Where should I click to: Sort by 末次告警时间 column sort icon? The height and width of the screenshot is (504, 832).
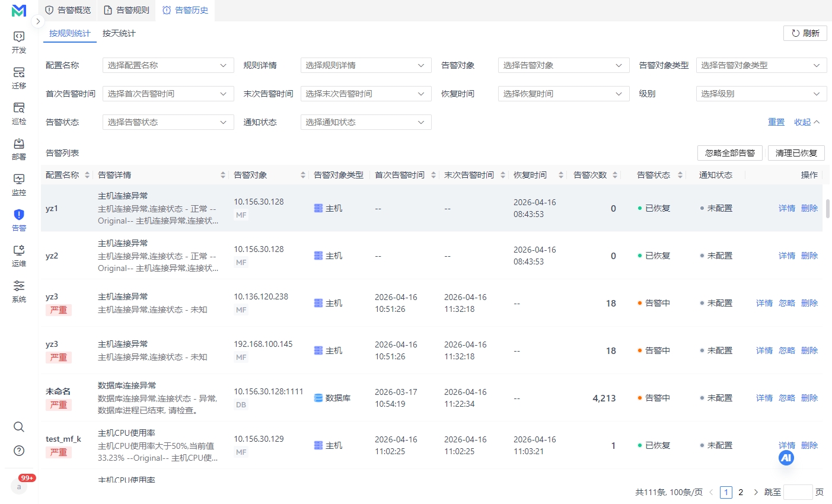503,175
